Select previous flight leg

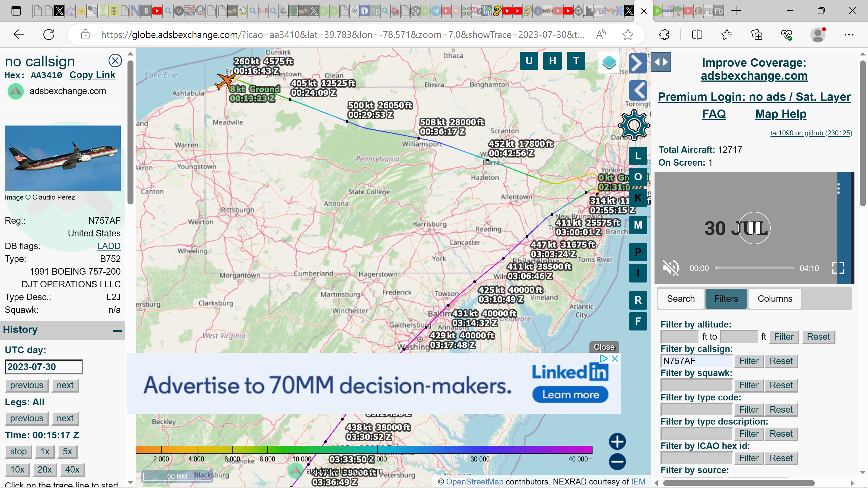[x=27, y=419]
